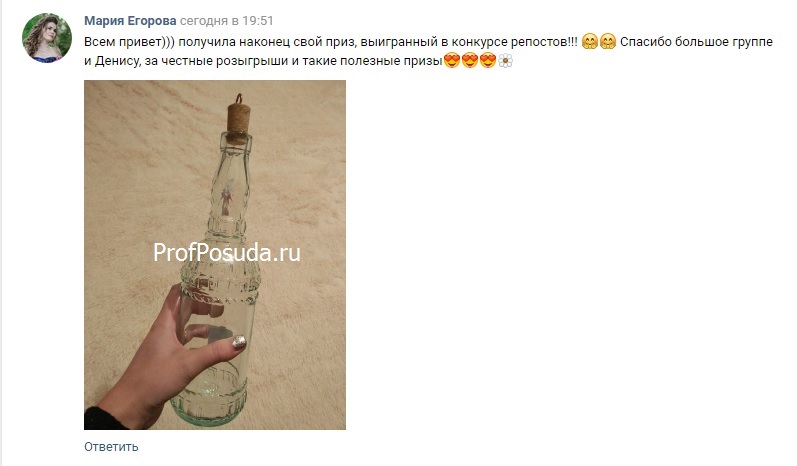The height and width of the screenshot is (466, 797).
Task: Click the "Всем привет" greeting text
Action: (122, 42)
